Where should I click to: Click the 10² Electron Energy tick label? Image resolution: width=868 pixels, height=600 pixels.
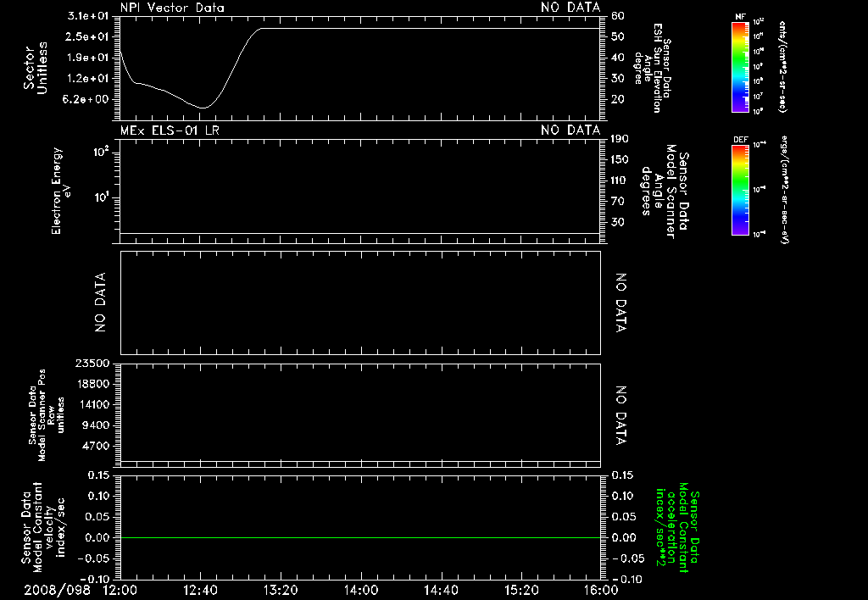(102, 151)
